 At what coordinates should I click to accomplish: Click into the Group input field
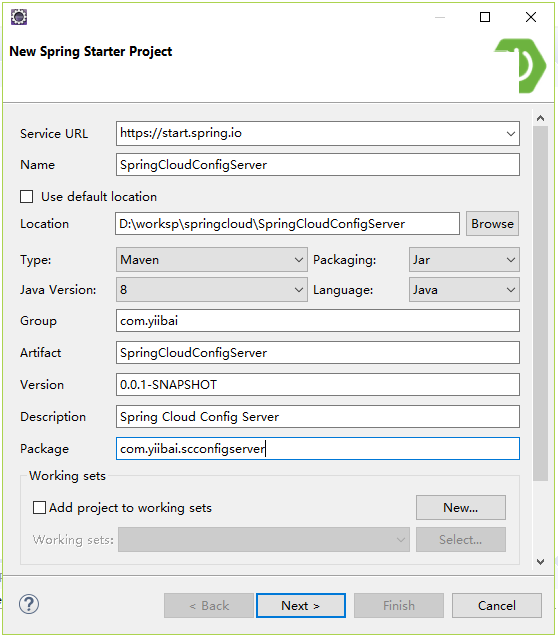[x=318, y=321]
